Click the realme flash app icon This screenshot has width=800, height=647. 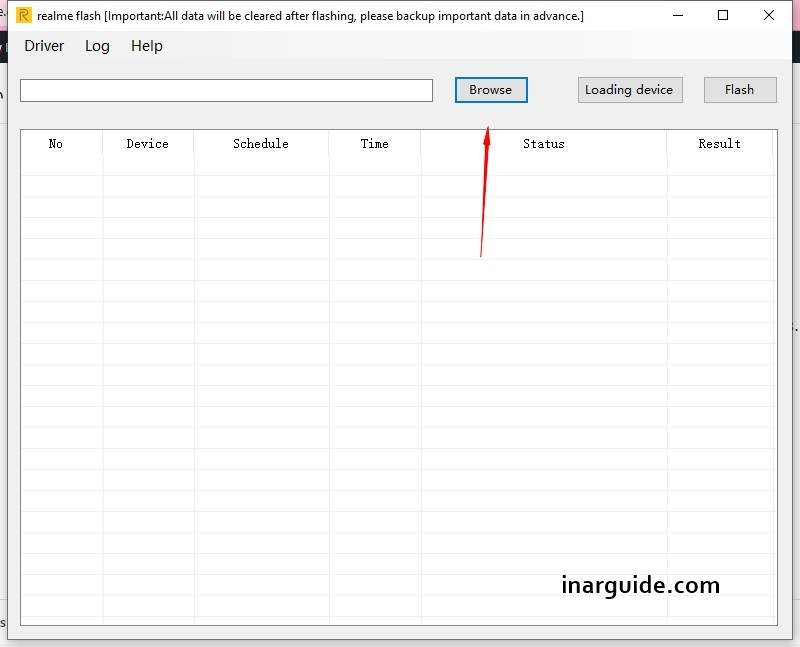pos(23,15)
